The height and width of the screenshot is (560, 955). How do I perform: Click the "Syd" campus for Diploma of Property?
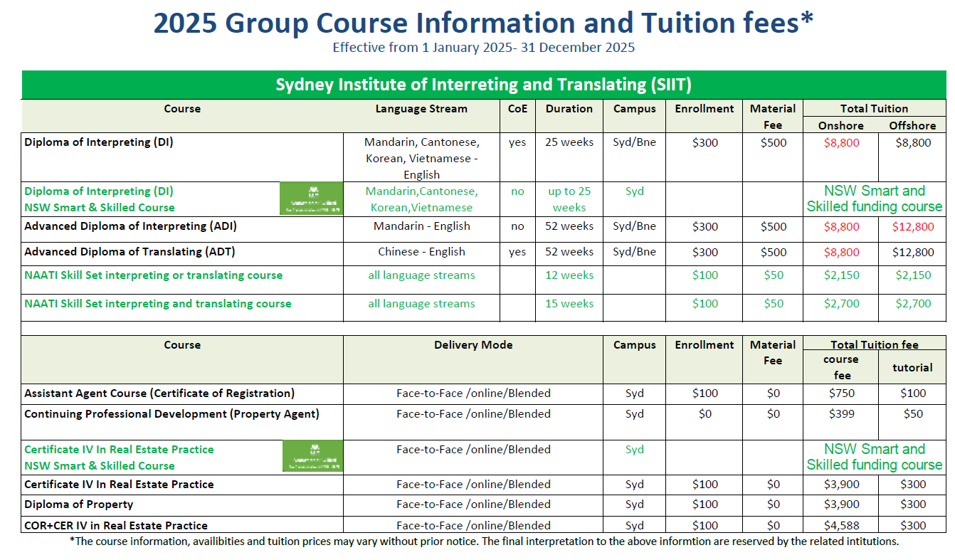[x=634, y=504]
